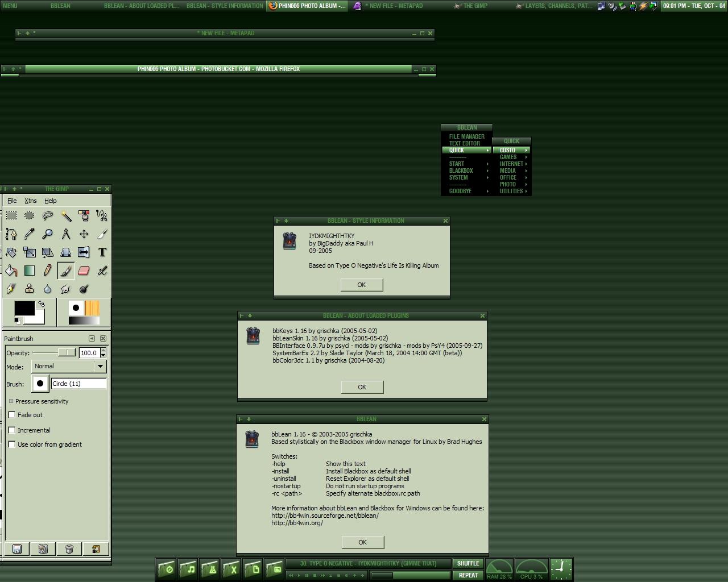Image resolution: width=728 pixels, height=582 pixels.
Task: Reset colors to default black and white
Action: [x=18, y=321]
